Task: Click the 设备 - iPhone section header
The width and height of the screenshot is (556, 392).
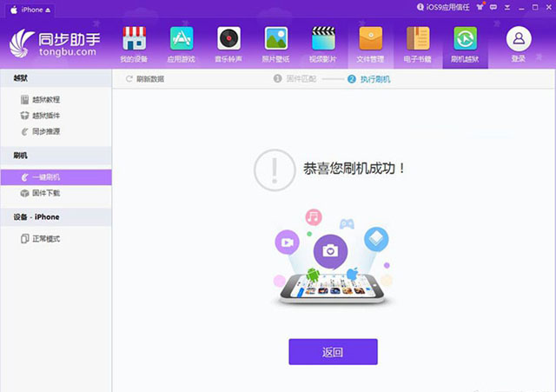Action: (x=56, y=217)
